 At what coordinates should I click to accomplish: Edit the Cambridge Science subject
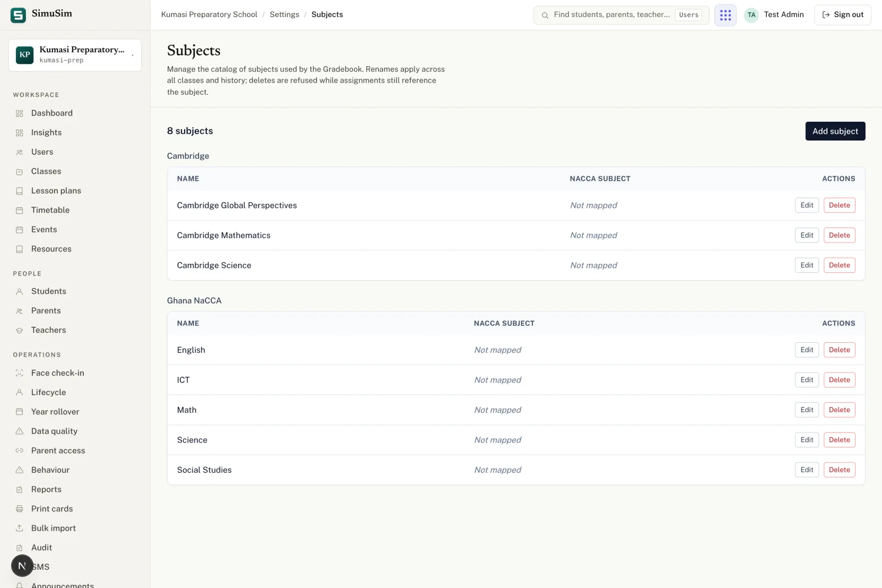(807, 265)
